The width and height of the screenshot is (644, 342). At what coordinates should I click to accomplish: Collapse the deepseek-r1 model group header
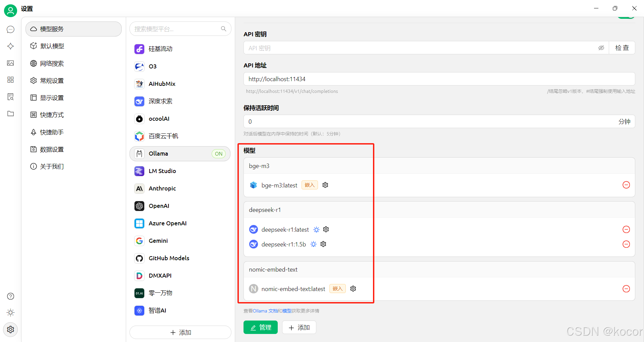(439, 210)
